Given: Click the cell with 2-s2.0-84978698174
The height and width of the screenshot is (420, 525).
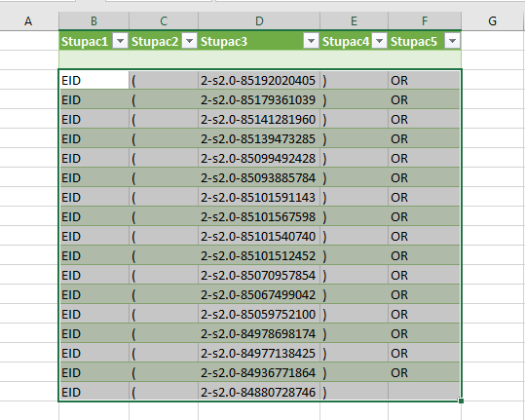Looking at the screenshot, I should click(x=259, y=333).
